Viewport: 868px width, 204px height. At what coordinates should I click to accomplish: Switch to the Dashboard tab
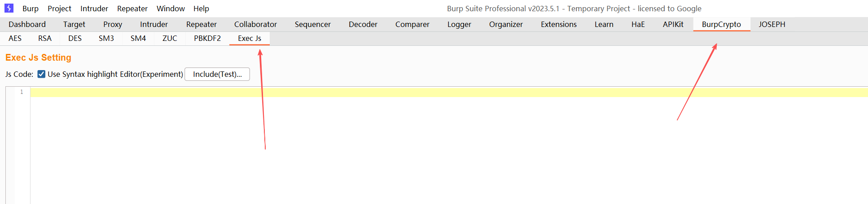[27, 24]
